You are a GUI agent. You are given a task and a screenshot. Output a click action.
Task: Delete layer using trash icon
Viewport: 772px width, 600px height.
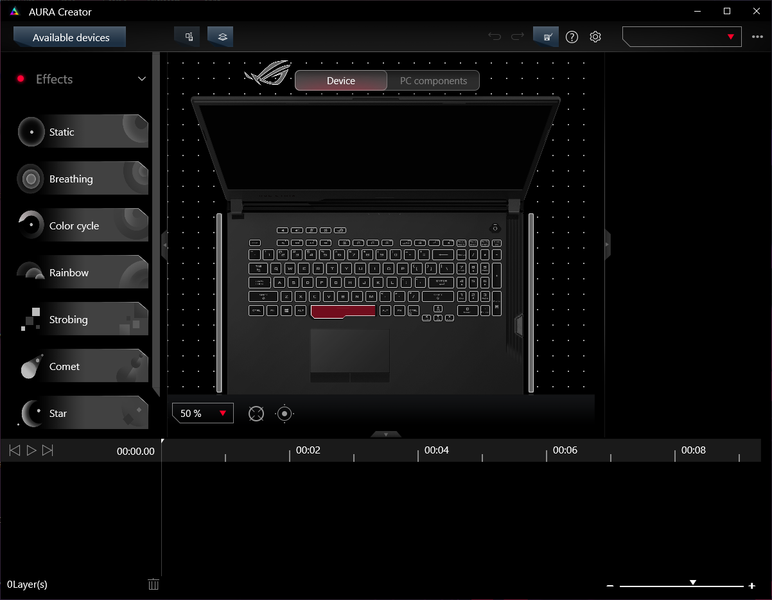pyautogui.click(x=154, y=584)
